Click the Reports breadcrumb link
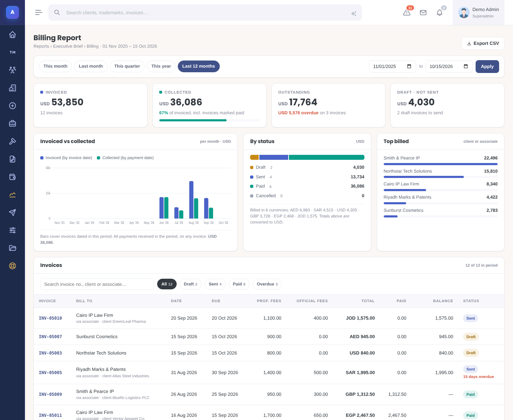 (x=41, y=46)
